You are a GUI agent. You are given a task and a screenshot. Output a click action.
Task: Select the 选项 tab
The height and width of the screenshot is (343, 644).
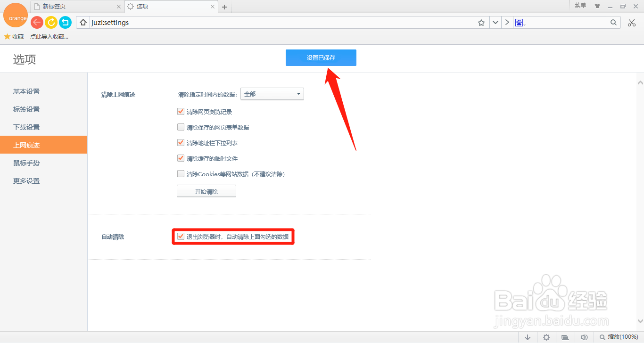click(x=171, y=7)
